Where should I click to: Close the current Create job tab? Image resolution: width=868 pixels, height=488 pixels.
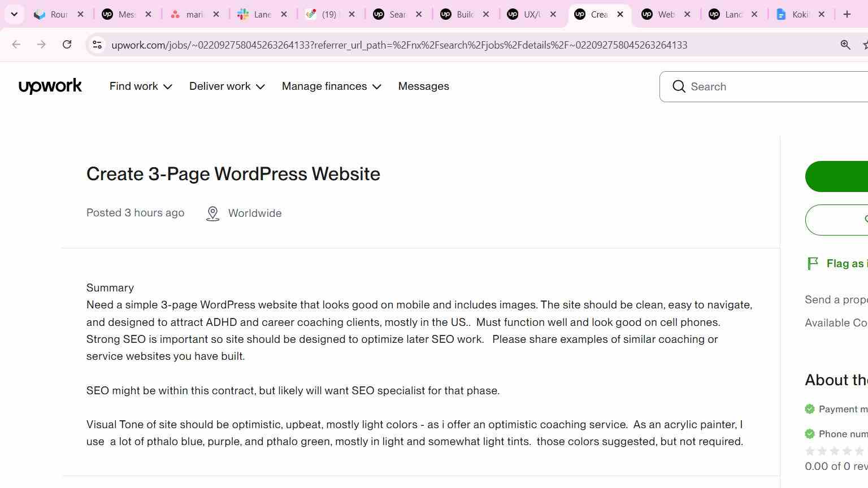coord(620,14)
